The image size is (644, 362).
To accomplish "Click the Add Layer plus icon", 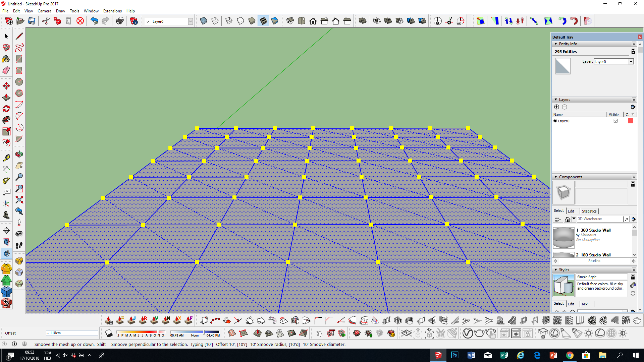I will pos(556,107).
